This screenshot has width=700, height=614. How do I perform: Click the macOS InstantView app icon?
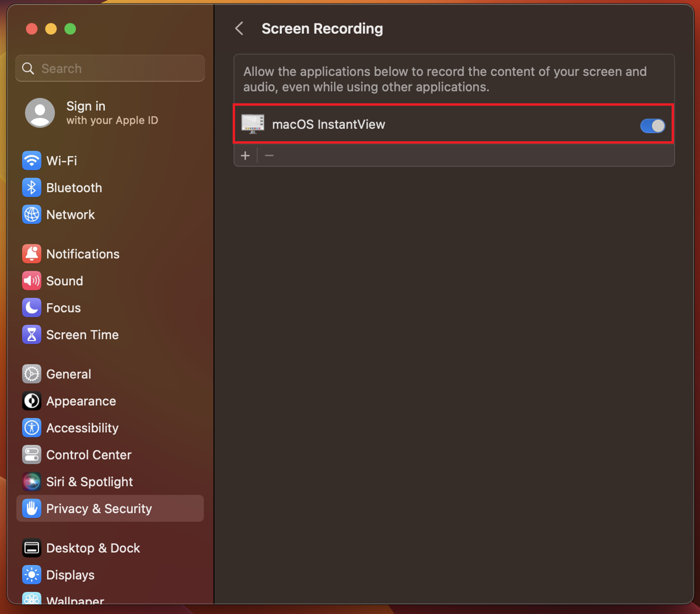pos(253,124)
